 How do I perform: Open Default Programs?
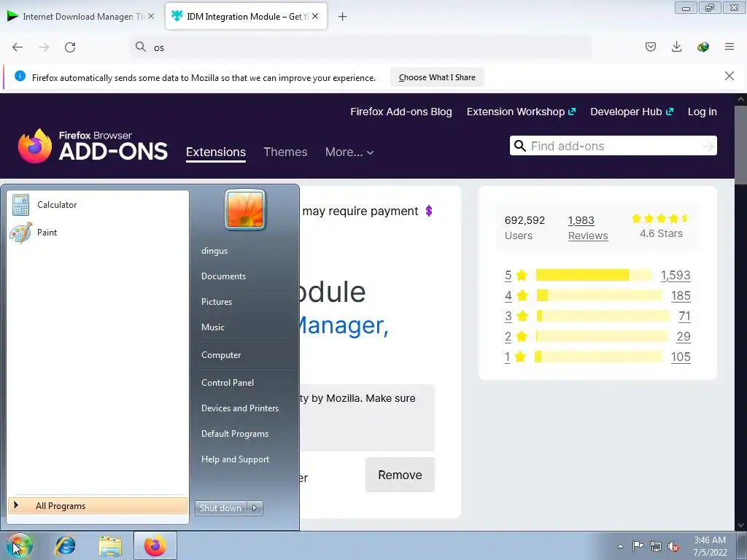pos(235,434)
